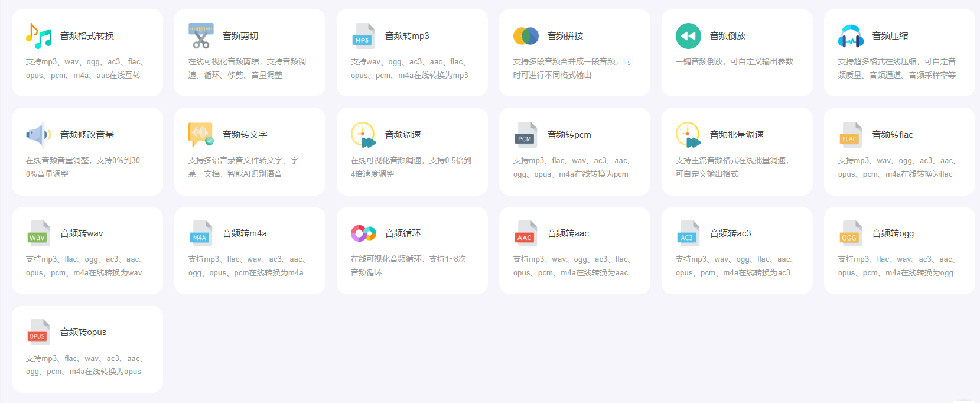The height and width of the screenshot is (403, 980).
Task: Go to the 音频循环 title
Action: pyautogui.click(x=403, y=233)
